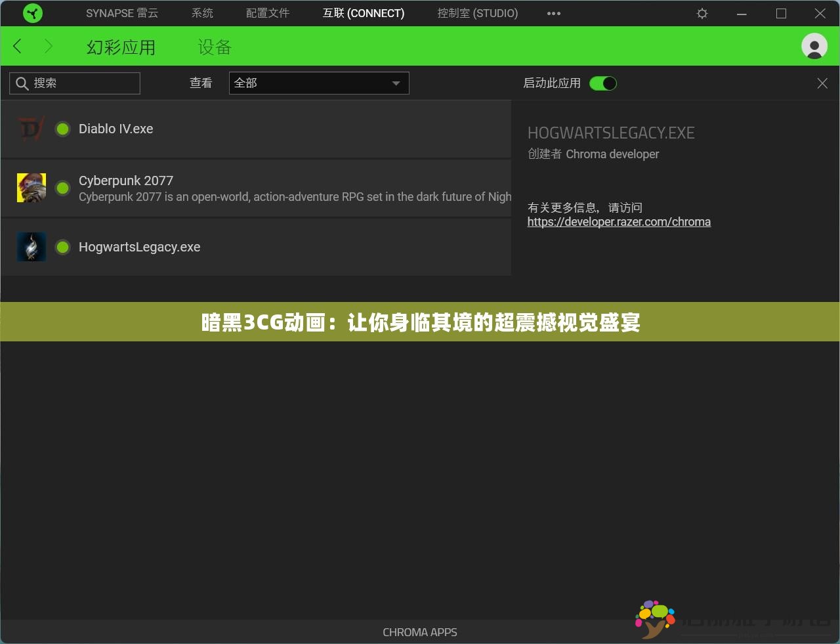This screenshot has height=644, width=840.
Task: Select the 互联 (CONNECT) tab
Action: (x=364, y=13)
